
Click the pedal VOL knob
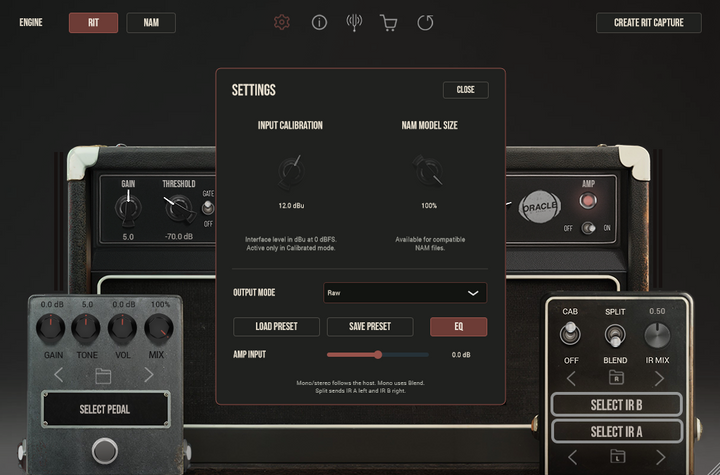tap(122, 329)
